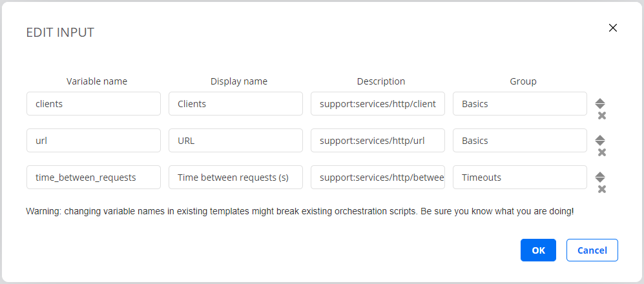644x284 pixels.
Task: Focus the 'time_between_requests' variable name field
Action: [x=94, y=177]
